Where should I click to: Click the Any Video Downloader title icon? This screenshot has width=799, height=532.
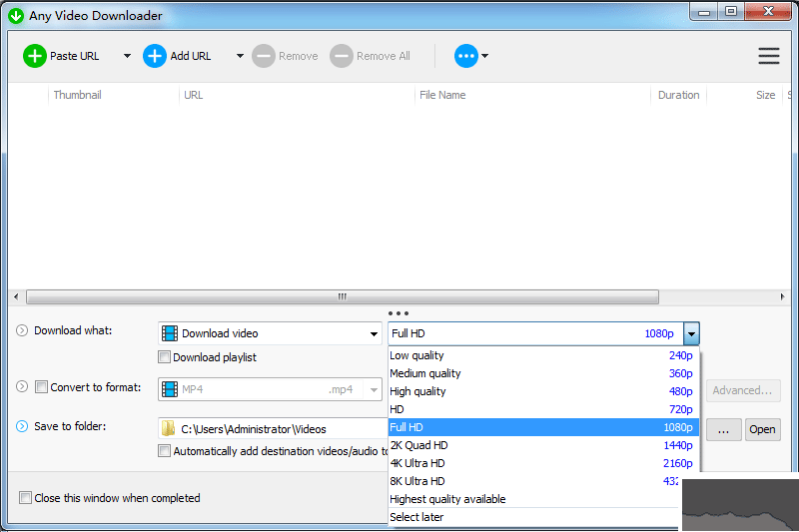16,16
